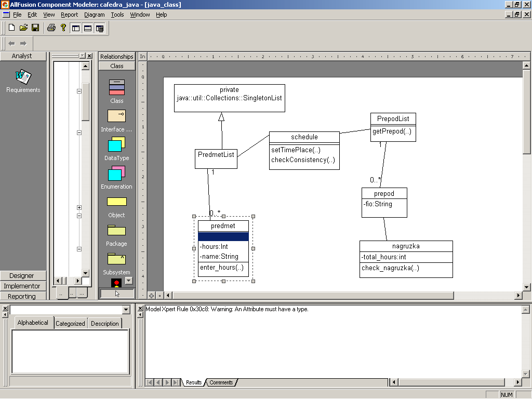Open the Report menu
Screen dimensions: 532x399
click(69, 15)
